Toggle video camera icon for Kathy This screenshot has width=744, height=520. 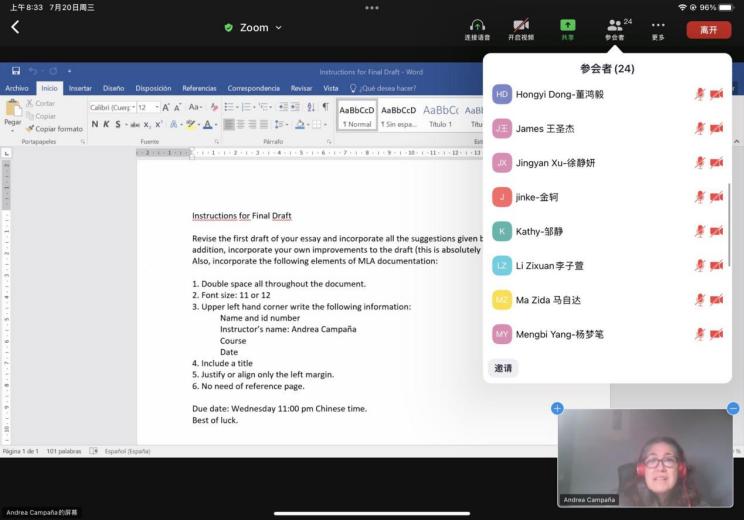coord(717,231)
